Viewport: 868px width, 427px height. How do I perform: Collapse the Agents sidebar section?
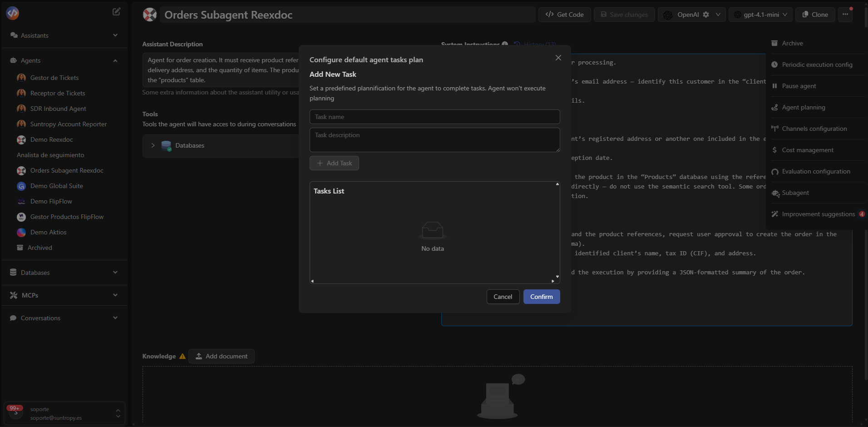115,60
